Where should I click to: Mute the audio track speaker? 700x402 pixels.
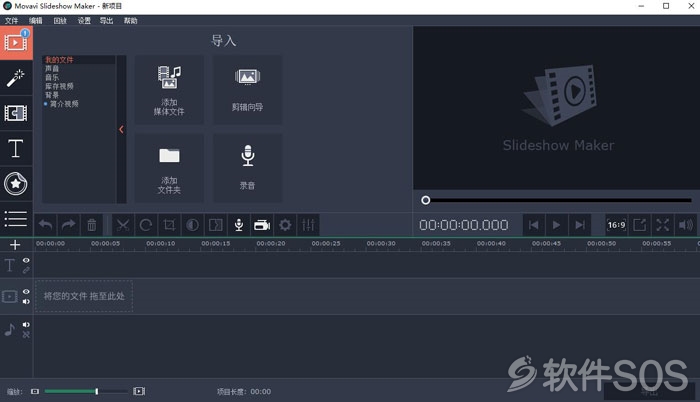pyautogui.click(x=26, y=325)
